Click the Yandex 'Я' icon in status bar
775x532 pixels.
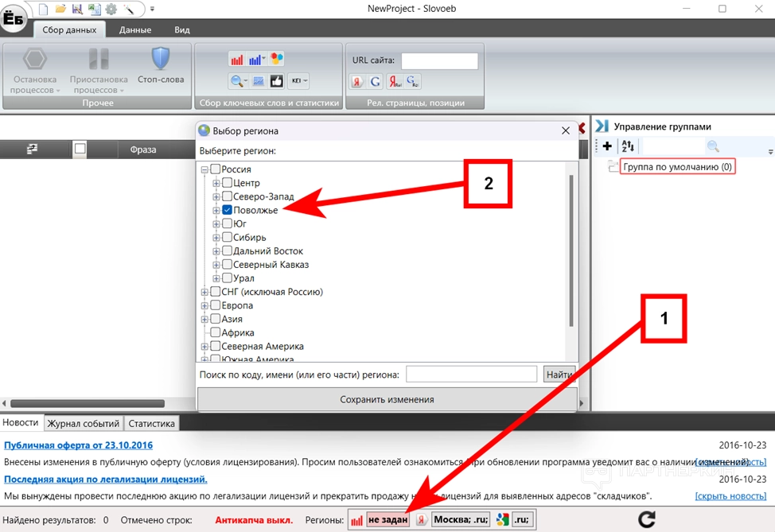(421, 519)
